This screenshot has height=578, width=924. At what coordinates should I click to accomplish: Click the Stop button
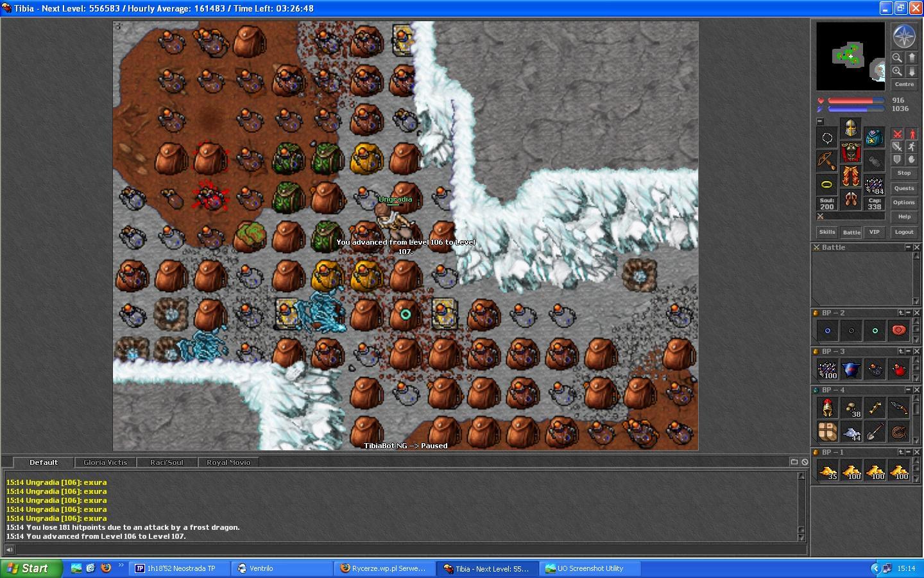904,173
